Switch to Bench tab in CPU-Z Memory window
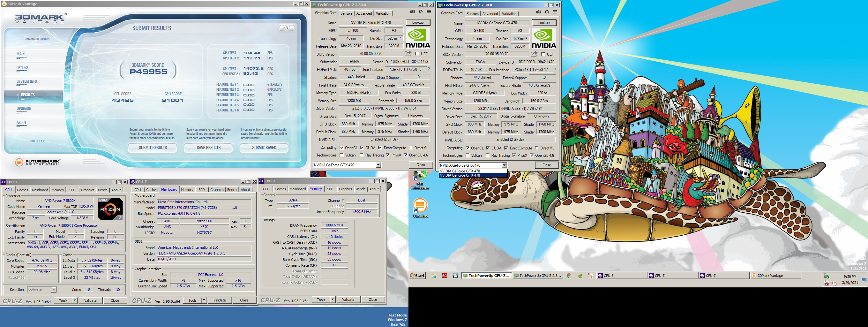868x327 pixels. pyautogui.click(x=360, y=189)
